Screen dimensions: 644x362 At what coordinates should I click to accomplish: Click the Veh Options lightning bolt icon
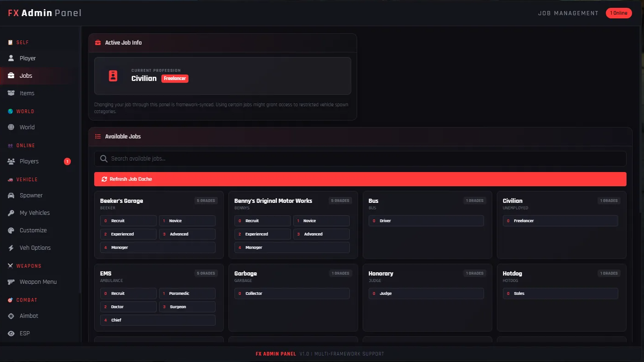click(11, 248)
